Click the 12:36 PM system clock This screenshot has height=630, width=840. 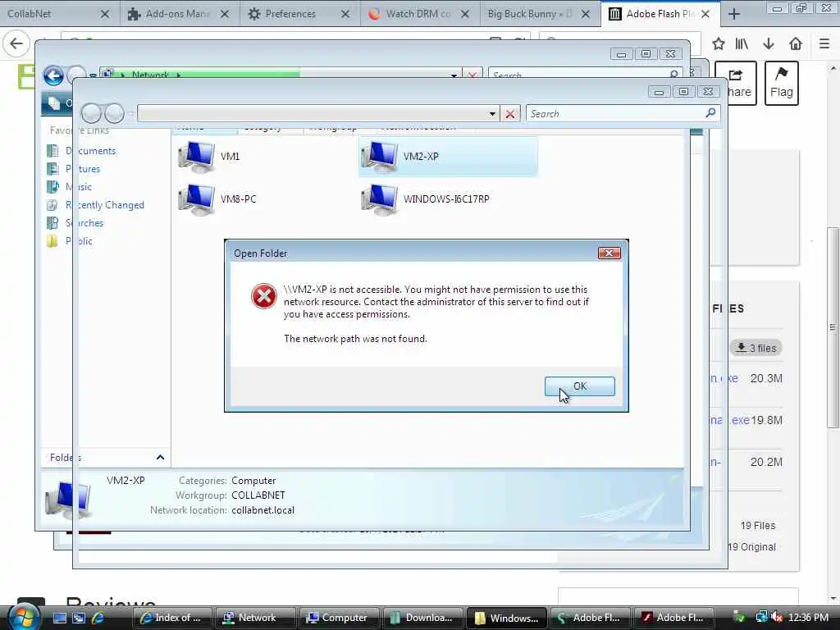808,618
